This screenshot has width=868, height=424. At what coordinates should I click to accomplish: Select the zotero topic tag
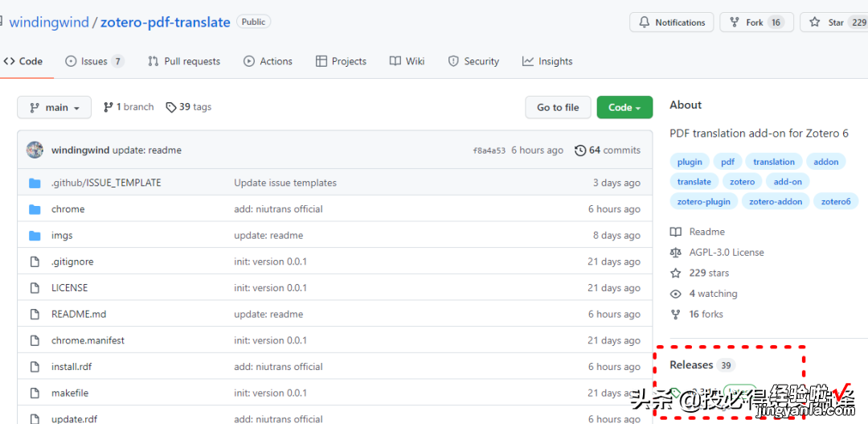[743, 182]
